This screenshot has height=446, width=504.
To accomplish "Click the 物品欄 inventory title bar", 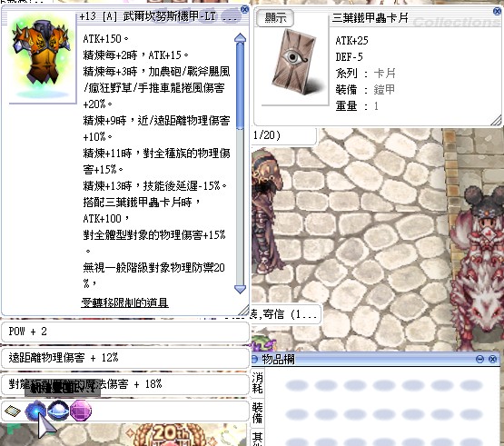I will tap(375, 359).
